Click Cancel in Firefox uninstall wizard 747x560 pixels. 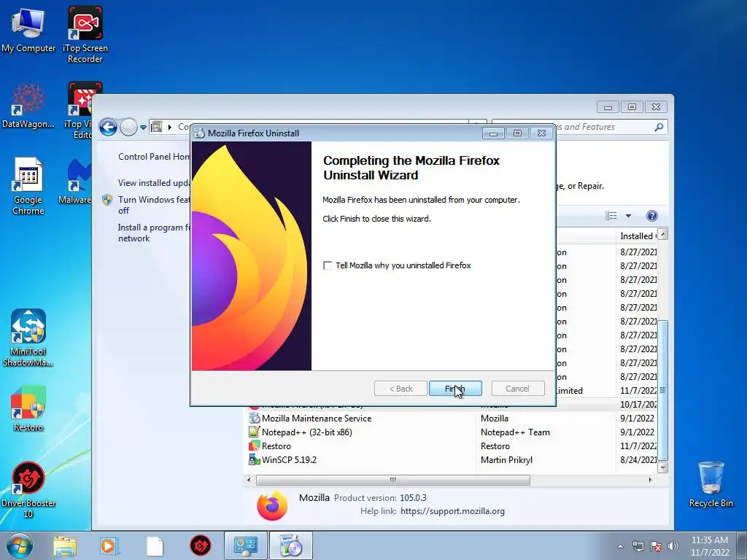tap(517, 389)
